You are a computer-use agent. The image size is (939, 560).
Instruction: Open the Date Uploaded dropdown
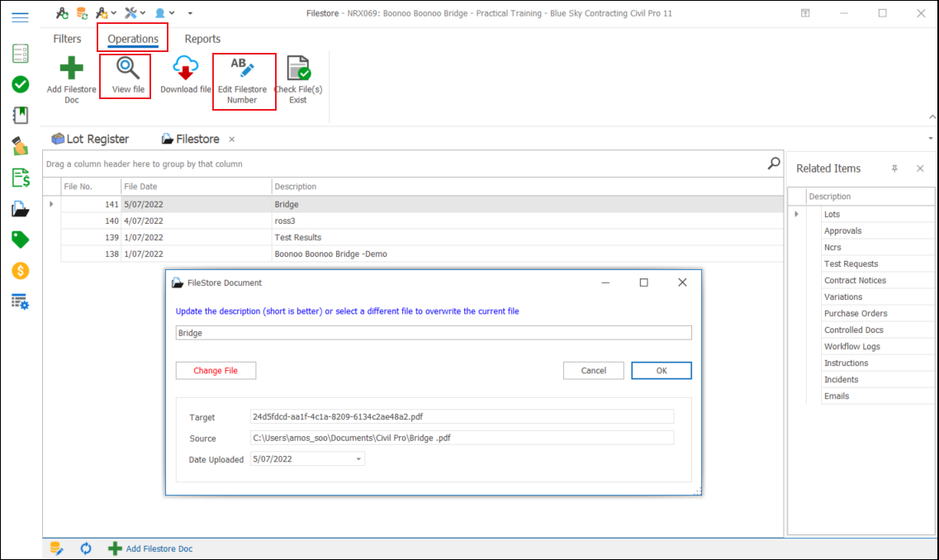pos(358,459)
